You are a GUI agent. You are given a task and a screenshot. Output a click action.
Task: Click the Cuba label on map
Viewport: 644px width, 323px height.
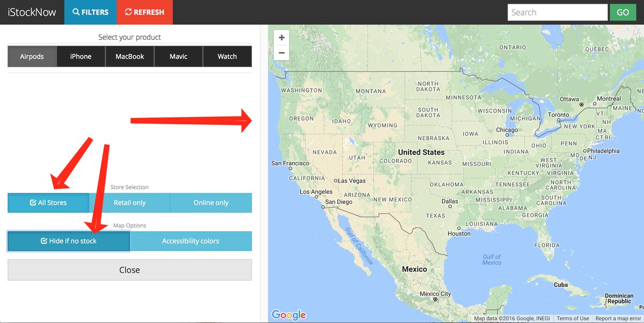pyautogui.click(x=561, y=285)
